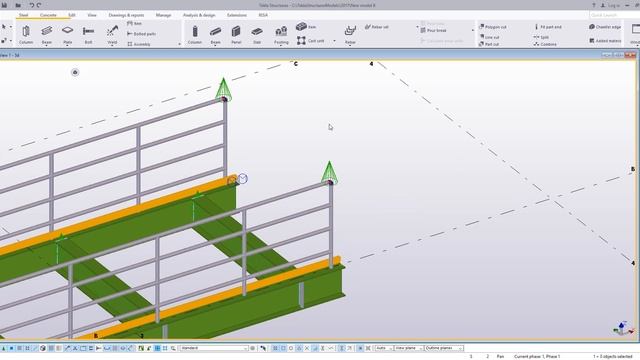Screen dimensions: 640x360
Task: Expand the Cast unit dropdown arrow
Action: (x=334, y=41)
